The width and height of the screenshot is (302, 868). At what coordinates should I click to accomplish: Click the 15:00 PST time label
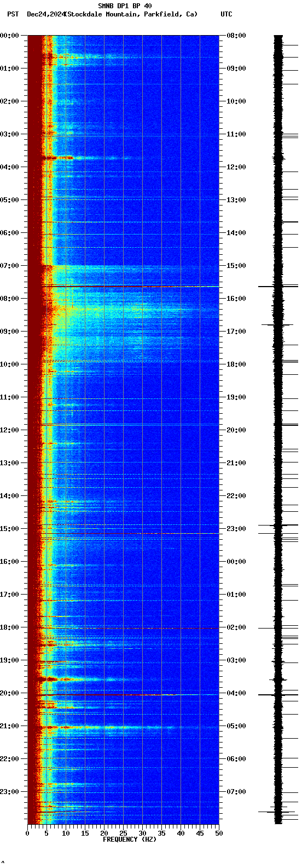pos(10,529)
